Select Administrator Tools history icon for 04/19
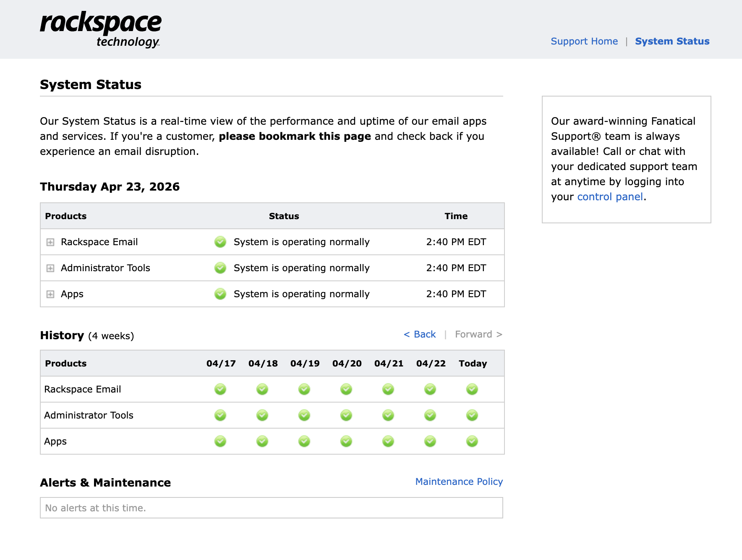Image resolution: width=742 pixels, height=560 pixels. [x=304, y=415]
